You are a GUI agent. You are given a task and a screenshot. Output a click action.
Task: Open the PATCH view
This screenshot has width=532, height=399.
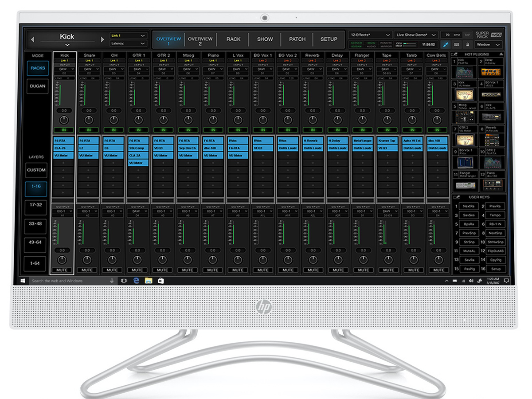[297, 39]
